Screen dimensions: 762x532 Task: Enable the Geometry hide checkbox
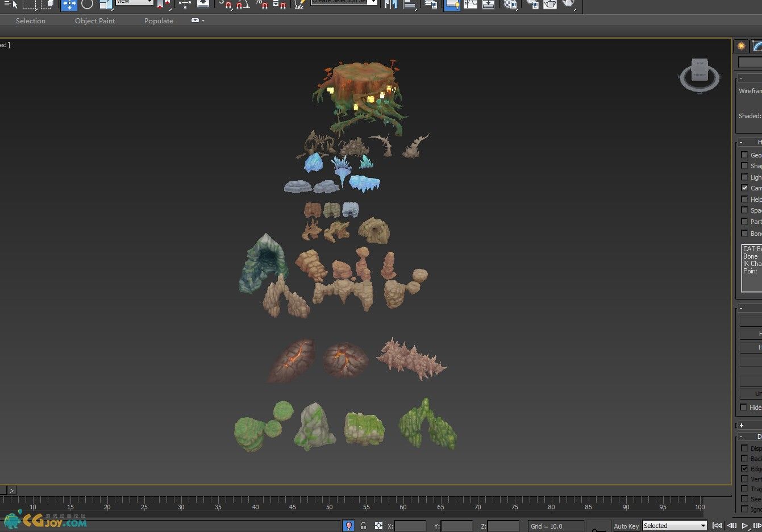coord(745,155)
